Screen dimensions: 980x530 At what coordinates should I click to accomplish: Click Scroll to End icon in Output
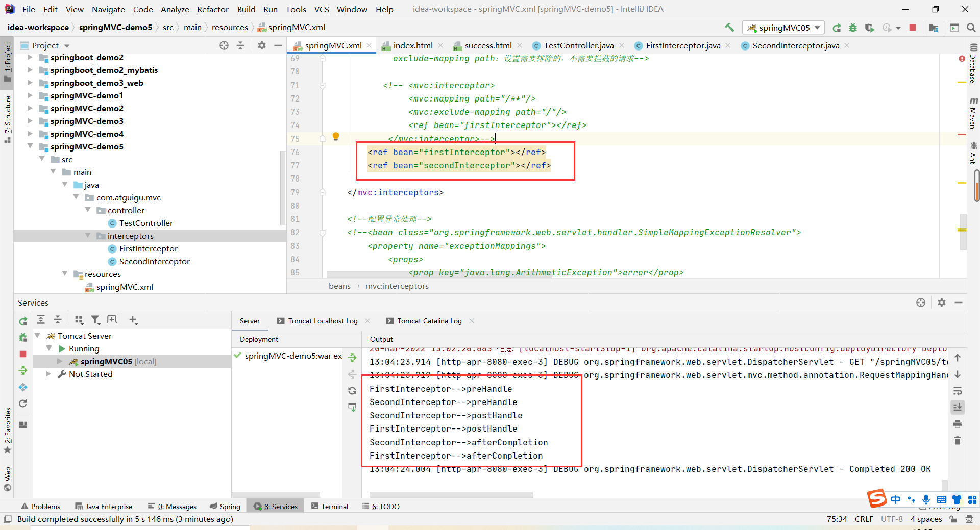coord(958,407)
